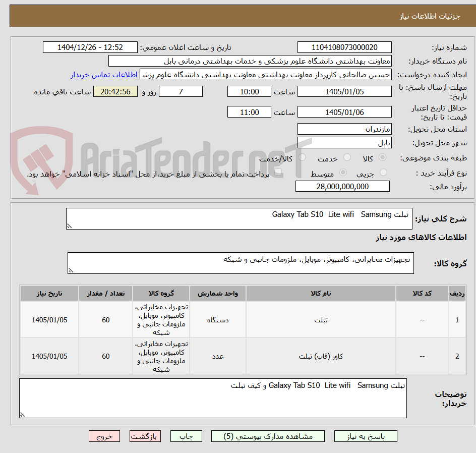Click the ایجاد کننده درخواست field
This screenshot has height=453, width=476.
[266, 75]
